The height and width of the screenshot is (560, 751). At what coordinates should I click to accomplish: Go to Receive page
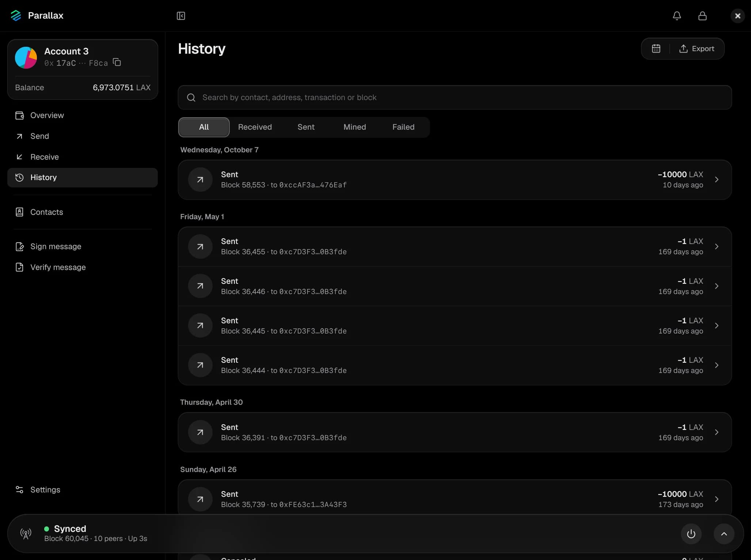tap(83, 157)
